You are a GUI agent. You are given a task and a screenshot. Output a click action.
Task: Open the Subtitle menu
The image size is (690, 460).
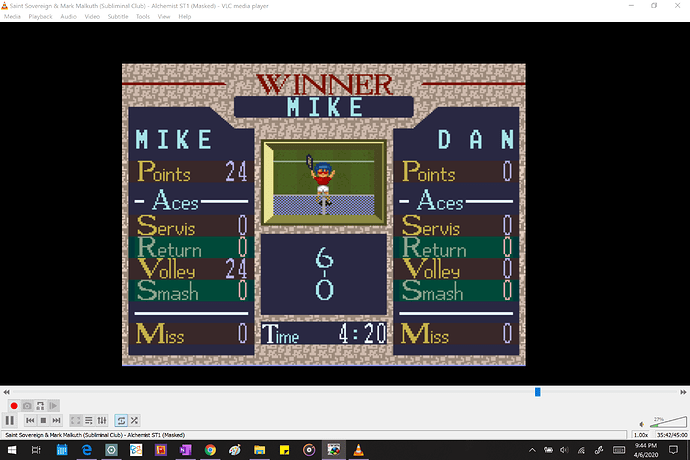tap(118, 17)
